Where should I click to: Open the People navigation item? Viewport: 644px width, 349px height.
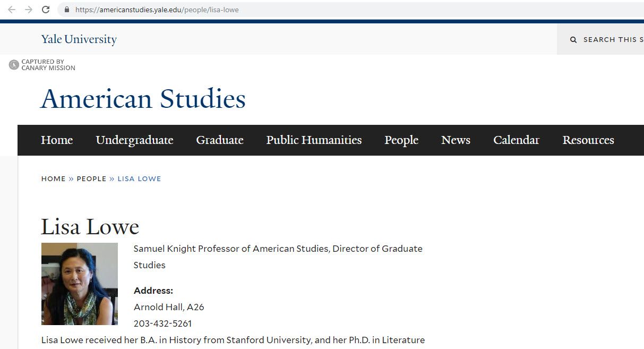(x=401, y=140)
